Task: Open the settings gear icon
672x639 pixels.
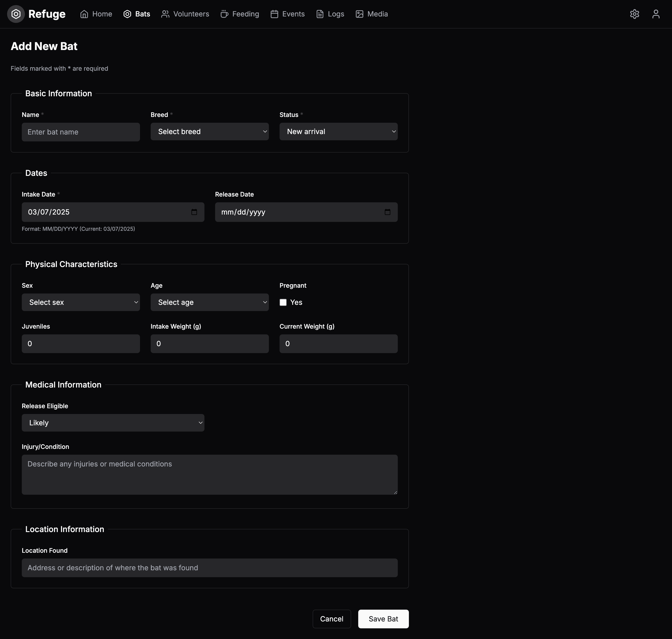Action: point(634,14)
